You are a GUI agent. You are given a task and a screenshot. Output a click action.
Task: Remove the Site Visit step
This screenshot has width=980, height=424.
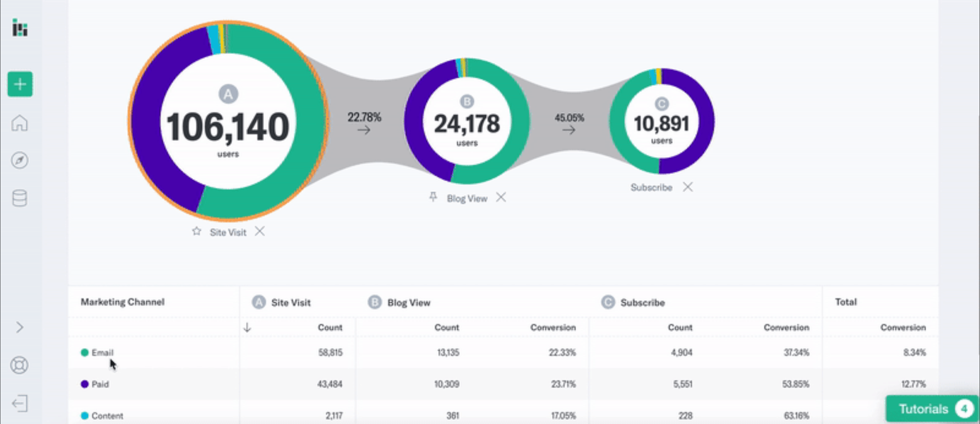[x=260, y=231]
